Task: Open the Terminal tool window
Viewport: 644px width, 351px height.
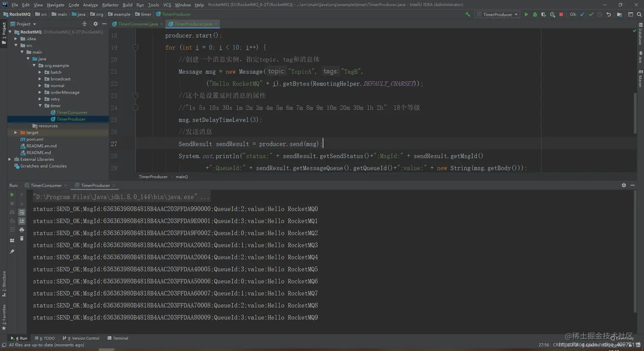Action: tap(118, 338)
